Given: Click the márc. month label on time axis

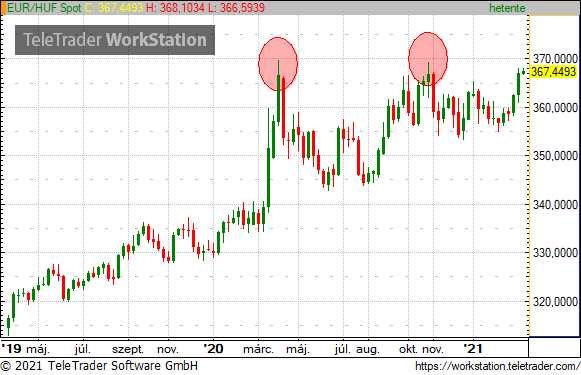Looking at the screenshot, I should pyautogui.click(x=258, y=349).
